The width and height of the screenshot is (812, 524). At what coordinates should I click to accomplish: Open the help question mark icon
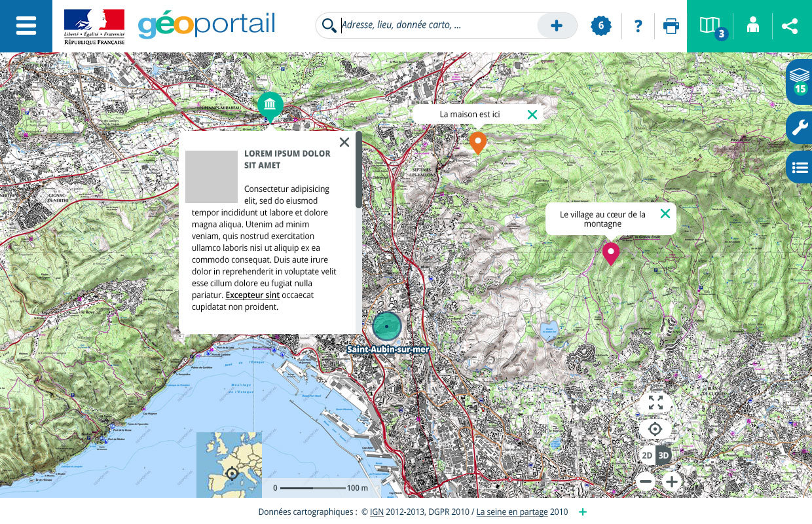[638, 26]
